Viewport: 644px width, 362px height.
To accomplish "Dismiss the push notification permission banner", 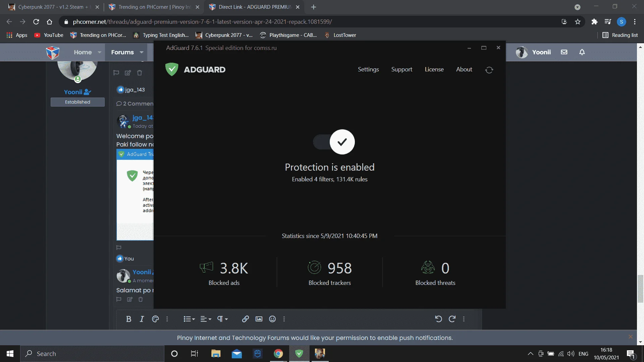I will pyautogui.click(x=631, y=337).
